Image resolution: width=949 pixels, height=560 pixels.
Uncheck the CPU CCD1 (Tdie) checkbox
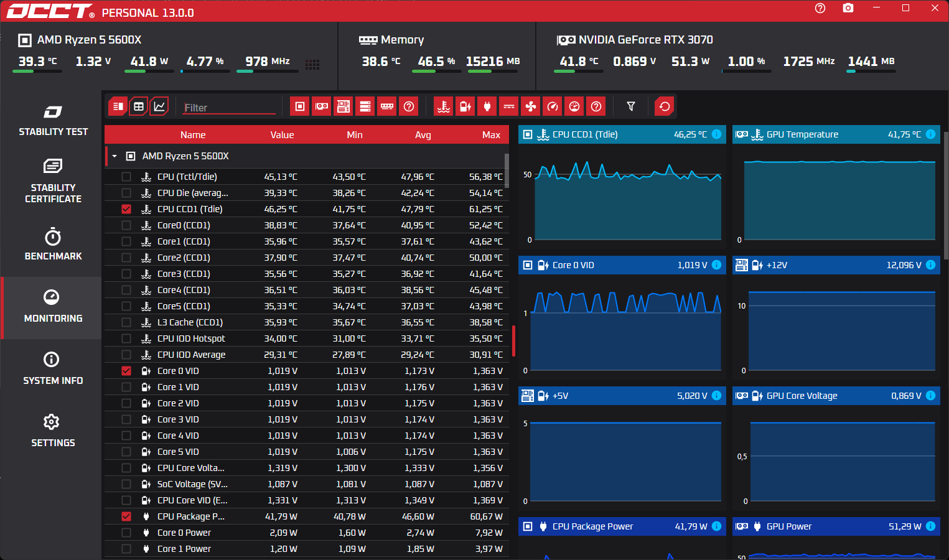point(126,209)
